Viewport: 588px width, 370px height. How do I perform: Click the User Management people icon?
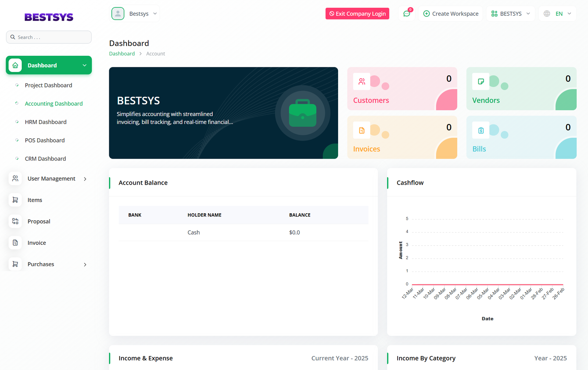(15, 178)
